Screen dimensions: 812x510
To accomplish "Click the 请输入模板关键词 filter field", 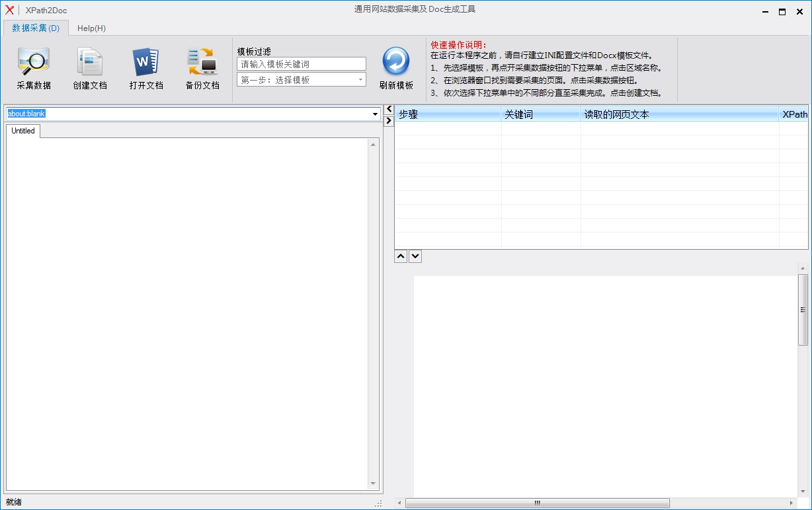I will point(301,63).
